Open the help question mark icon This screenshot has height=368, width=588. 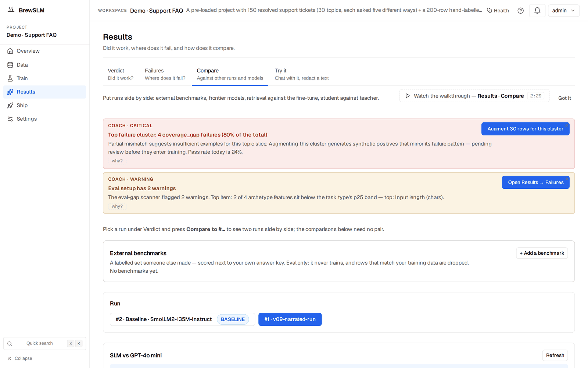point(520,11)
